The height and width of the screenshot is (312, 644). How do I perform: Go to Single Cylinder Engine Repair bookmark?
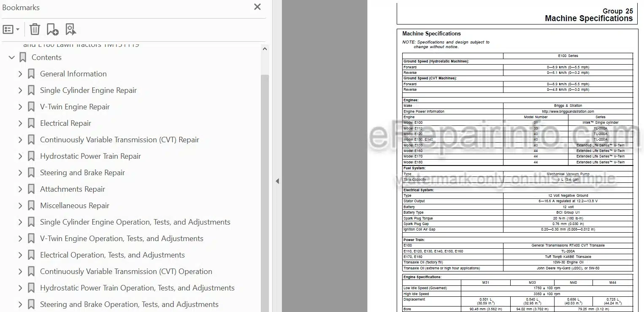point(88,90)
